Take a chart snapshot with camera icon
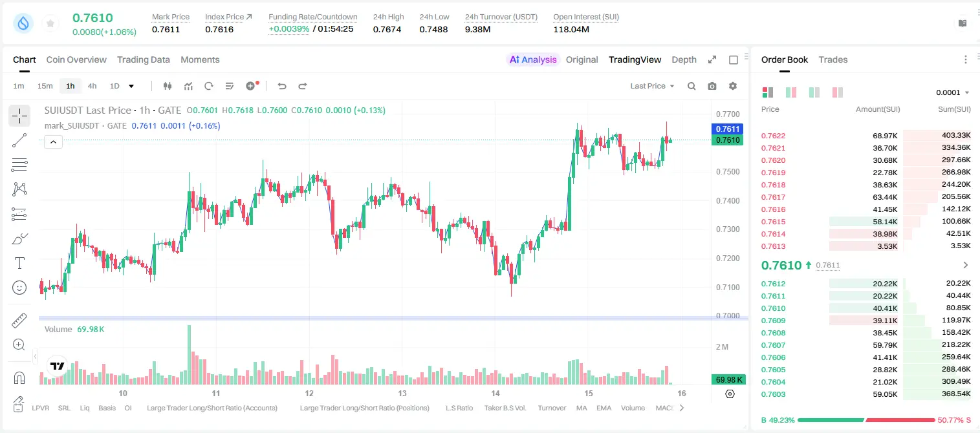980x433 pixels. click(712, 86)
